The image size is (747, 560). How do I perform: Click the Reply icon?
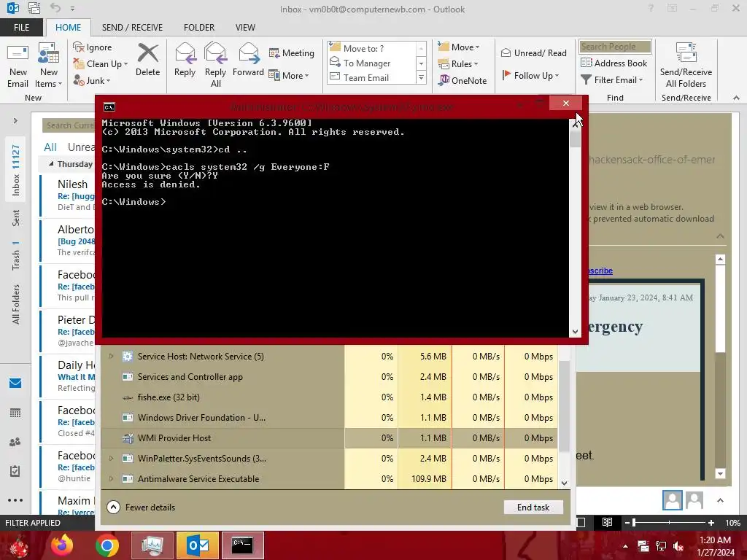(x=185, y=52)
